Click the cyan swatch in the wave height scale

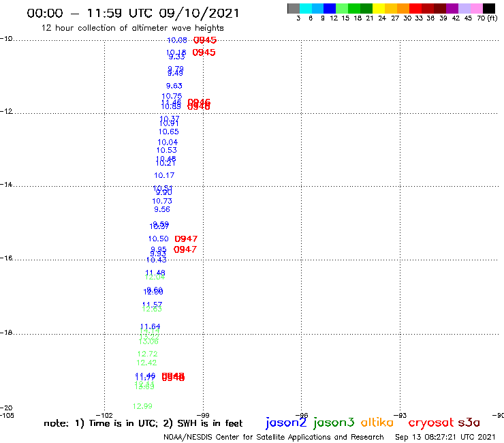[x=306, y=8]
